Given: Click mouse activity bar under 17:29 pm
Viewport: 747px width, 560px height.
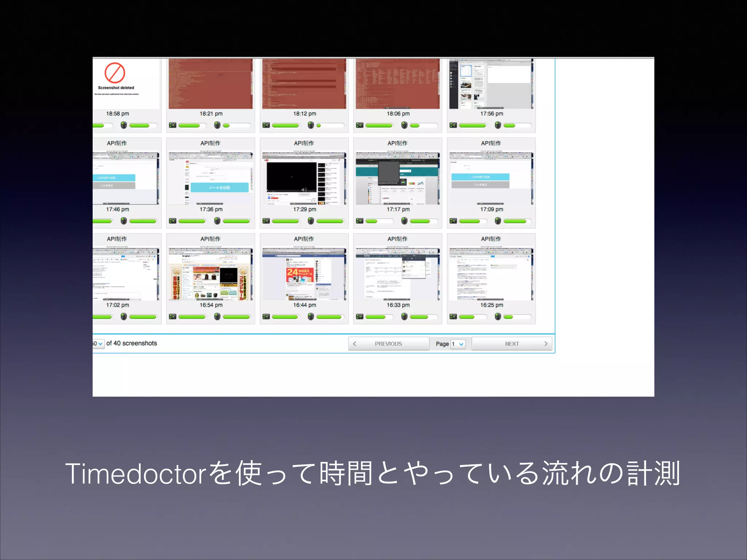Looking at the screenshot, I should (330, 221).
